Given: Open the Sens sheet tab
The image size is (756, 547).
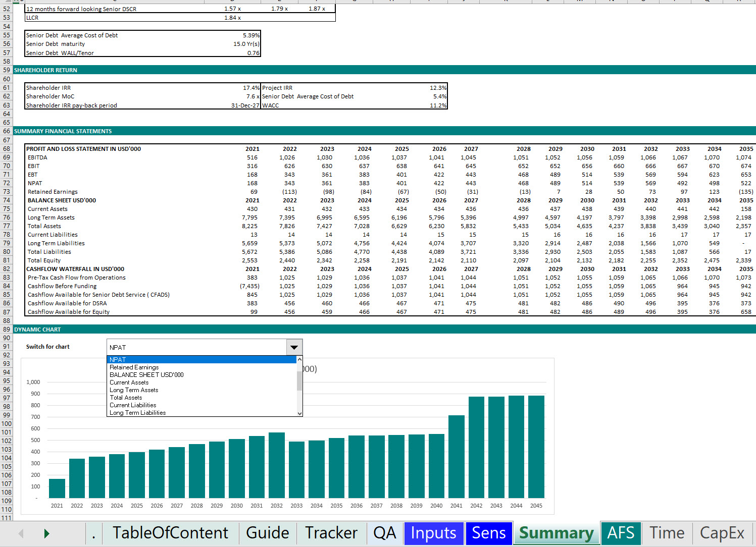Looking at the screenshot, I should (x=488, y=533).
